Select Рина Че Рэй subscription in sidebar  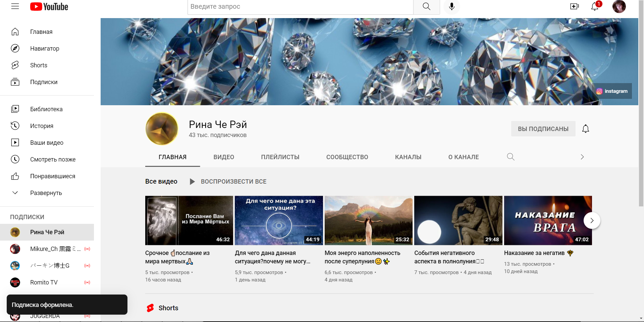[x=47, y=232]
